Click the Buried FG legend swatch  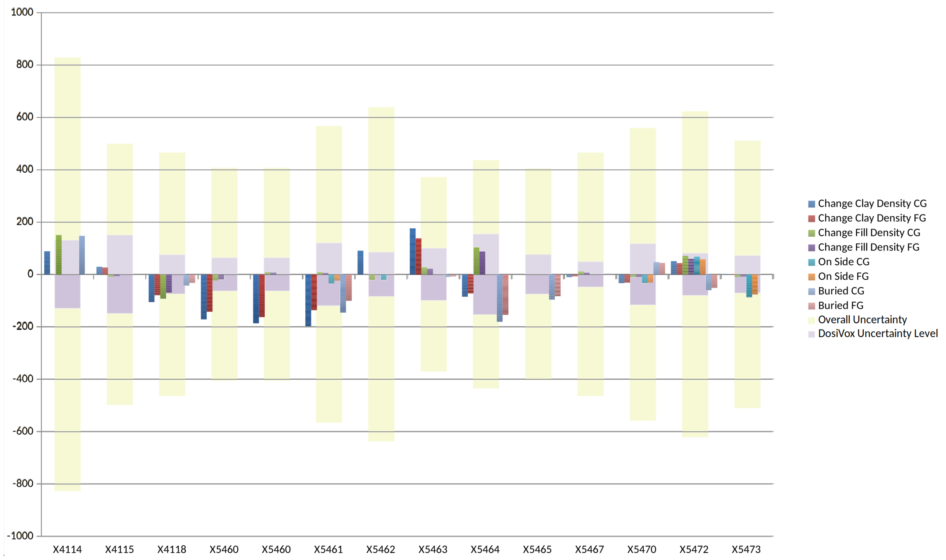pyautogui.click(x=811, y=306)
